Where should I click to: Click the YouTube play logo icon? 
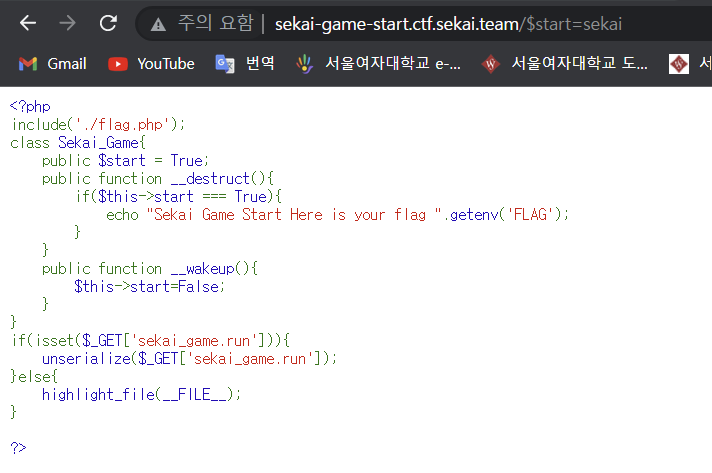click(118, 64)
